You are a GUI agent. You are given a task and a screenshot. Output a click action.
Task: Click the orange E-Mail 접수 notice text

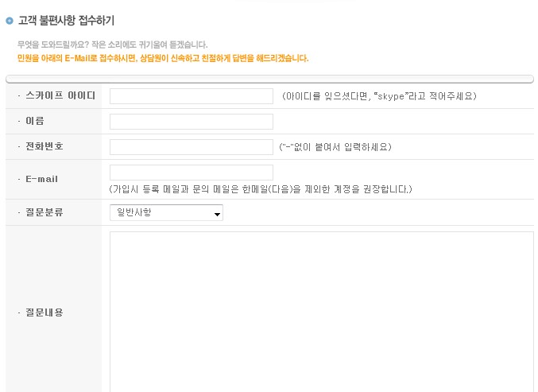pyautogui.click(x=163, y=58)
